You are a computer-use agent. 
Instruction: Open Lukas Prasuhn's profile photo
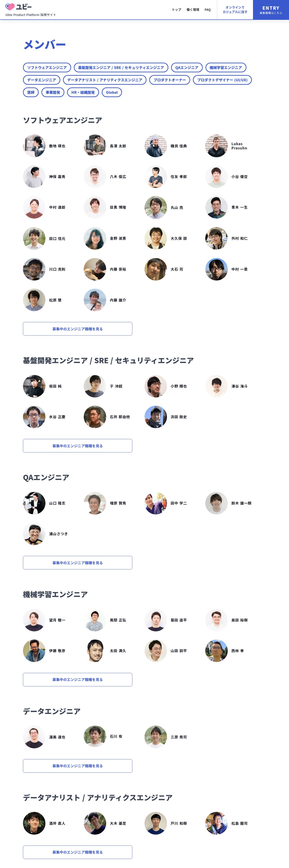(216, 146)
